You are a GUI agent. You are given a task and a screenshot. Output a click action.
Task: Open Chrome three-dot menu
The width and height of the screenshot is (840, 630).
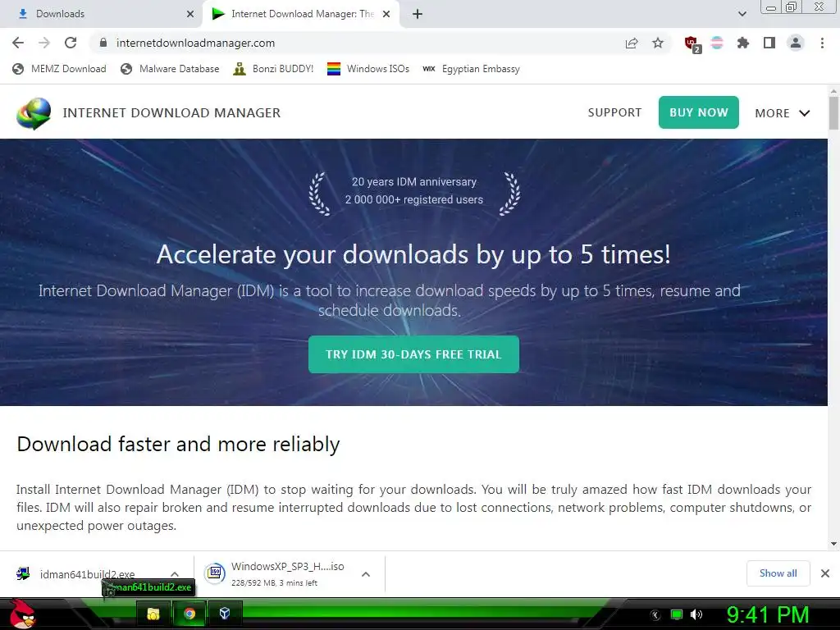[x=822, y=43]
